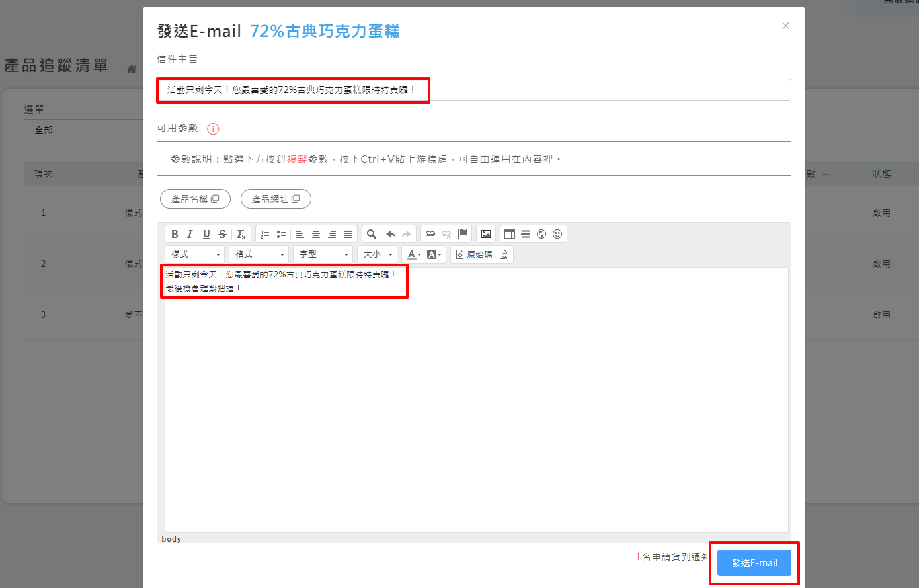
Task: Insert a link in the email body
Action: coord(430,234)
